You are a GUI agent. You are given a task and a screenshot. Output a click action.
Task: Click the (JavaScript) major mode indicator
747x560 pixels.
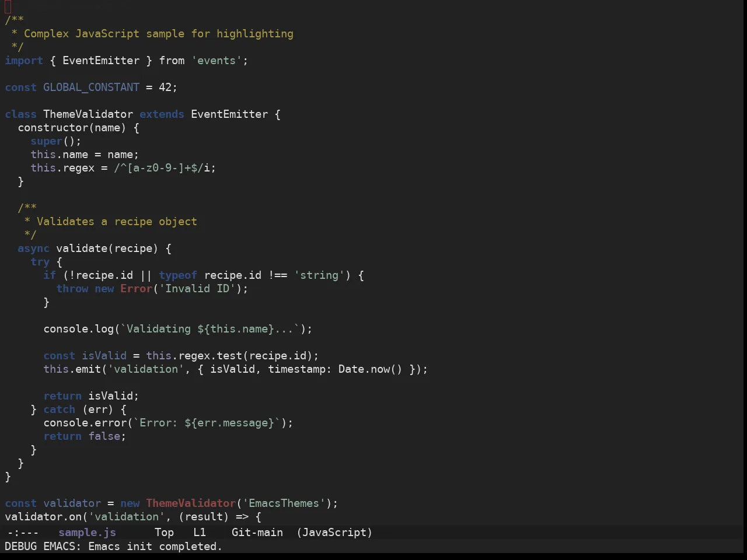[x=334, y=532]
